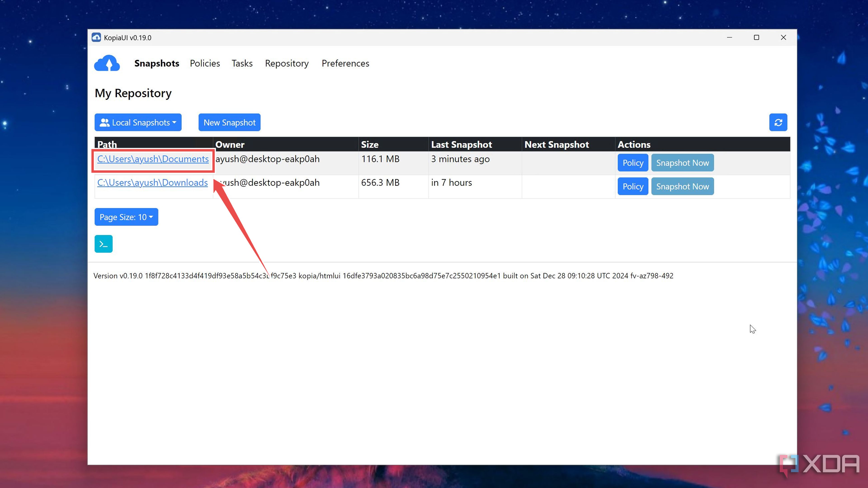Open the Documents snapshot path link

pos(153,159)
